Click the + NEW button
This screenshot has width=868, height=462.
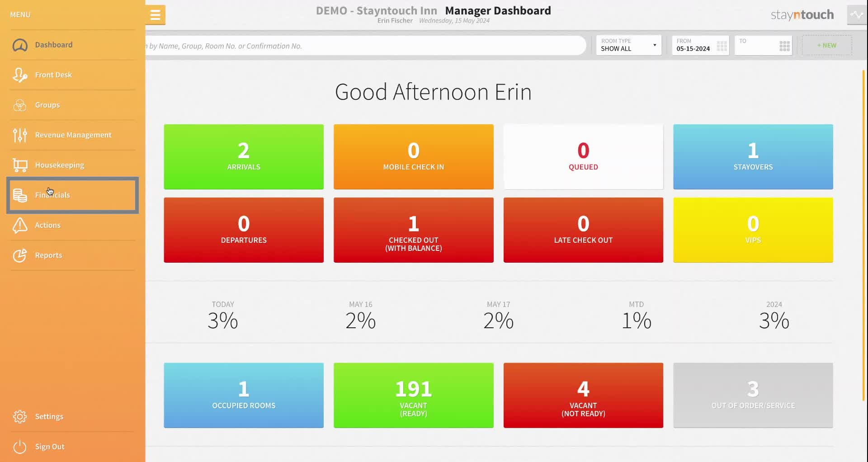click(827, 45)
